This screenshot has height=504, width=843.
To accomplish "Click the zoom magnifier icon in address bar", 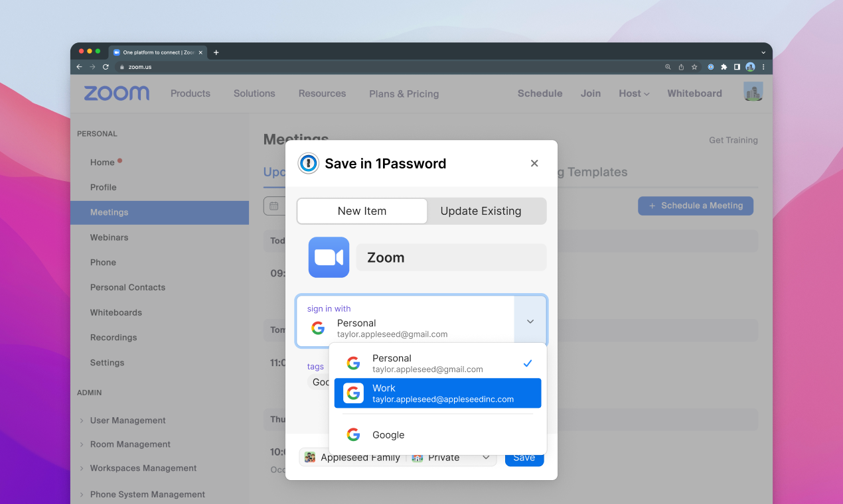I will pyautogui.click(x=668, y=67).
